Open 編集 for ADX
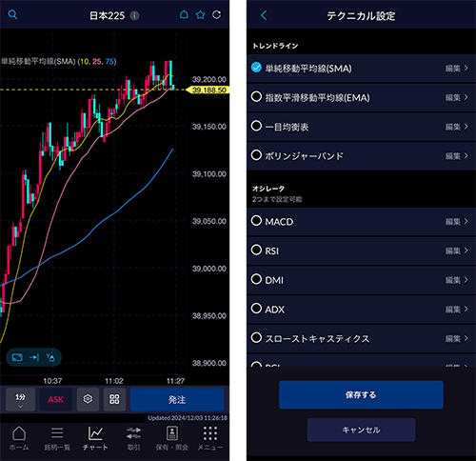The width and height of the screenshot is (476, 461). click(457, 310)
